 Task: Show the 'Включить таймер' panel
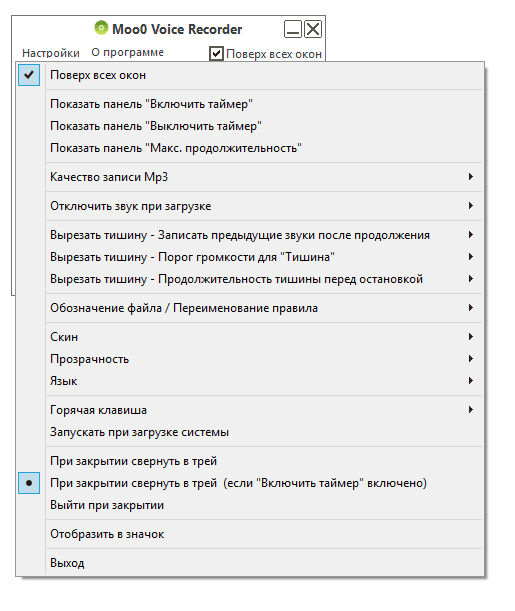pos(250,104)
